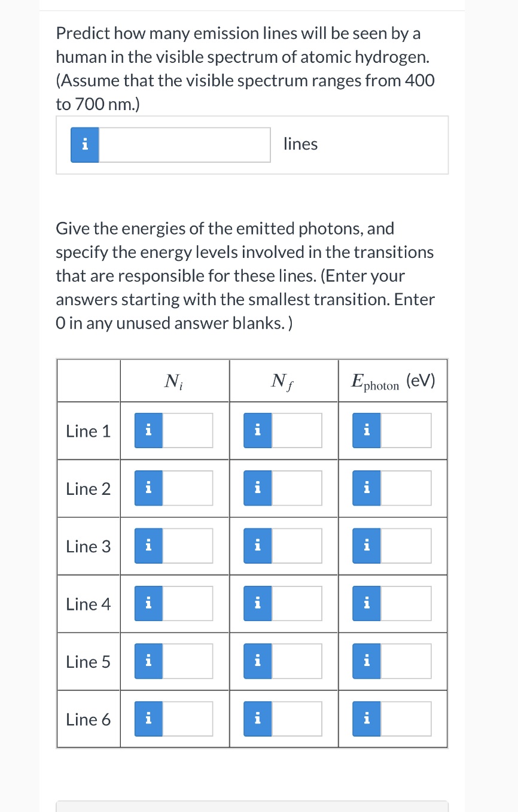Click the info icon for Line 6 Ephoton entry

(367, 719)
